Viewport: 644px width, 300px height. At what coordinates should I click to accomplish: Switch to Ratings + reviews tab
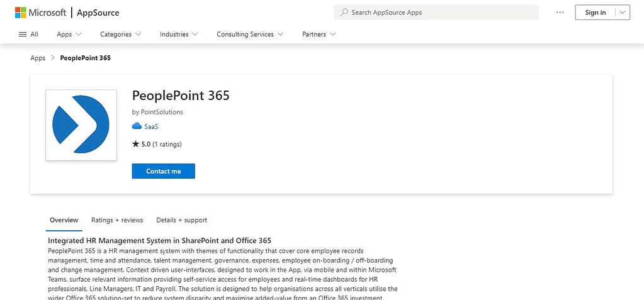tap(117, 220)
